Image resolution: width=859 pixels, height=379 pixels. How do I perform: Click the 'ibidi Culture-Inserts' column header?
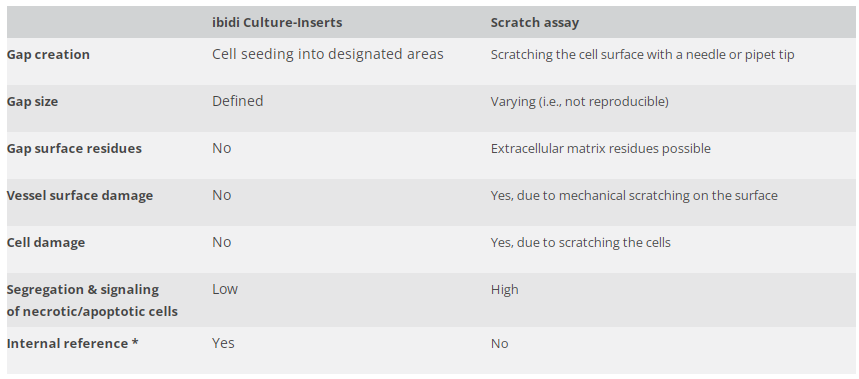point(277,22)
